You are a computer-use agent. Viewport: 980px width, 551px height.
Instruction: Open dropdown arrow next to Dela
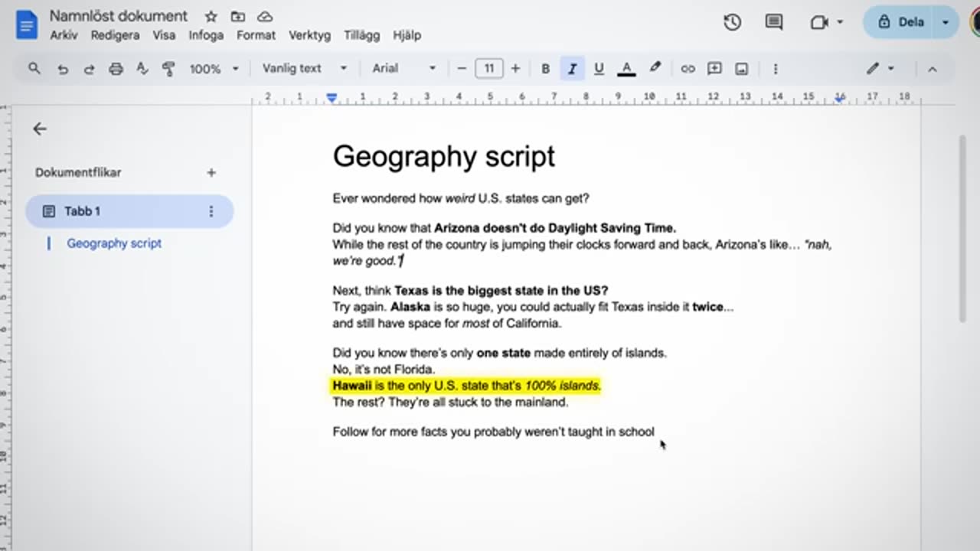tap(946, 22)
